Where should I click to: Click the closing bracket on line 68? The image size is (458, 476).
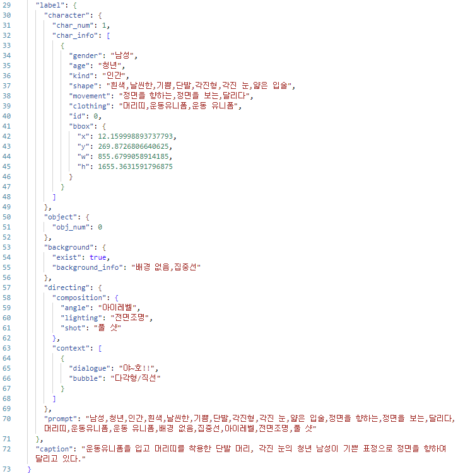[54, 398]
